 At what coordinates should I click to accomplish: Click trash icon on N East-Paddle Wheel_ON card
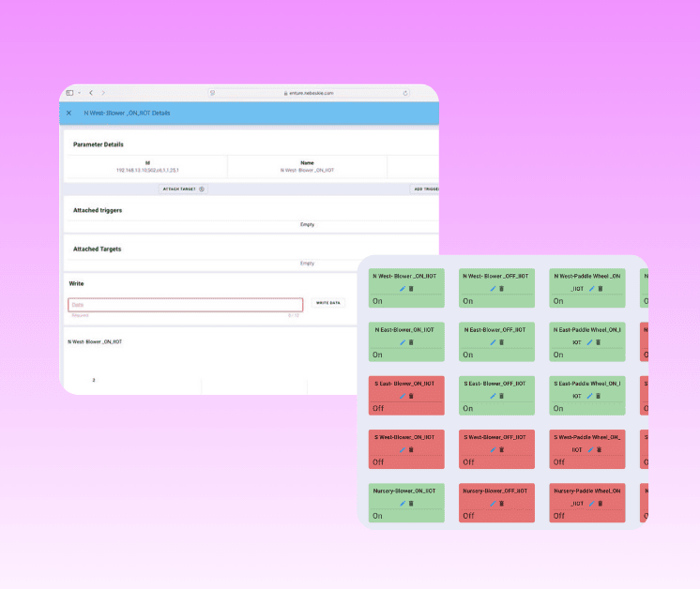point(601,342)
